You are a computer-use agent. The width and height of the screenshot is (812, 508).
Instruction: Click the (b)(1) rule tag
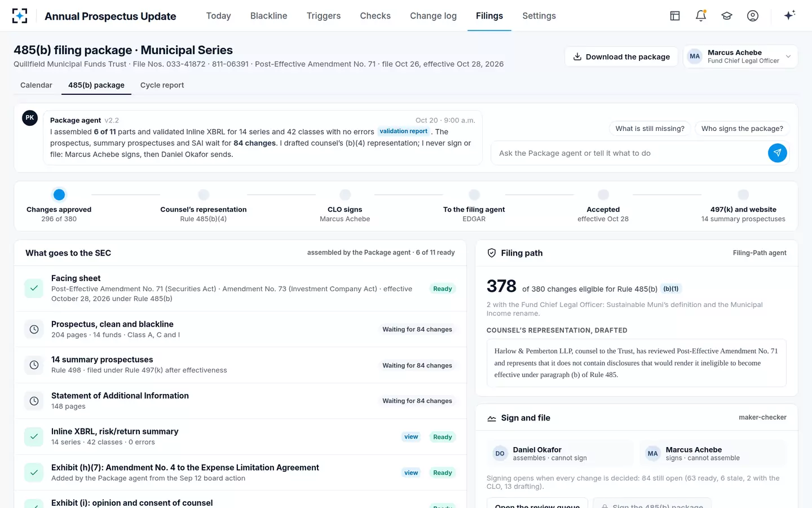671,289
